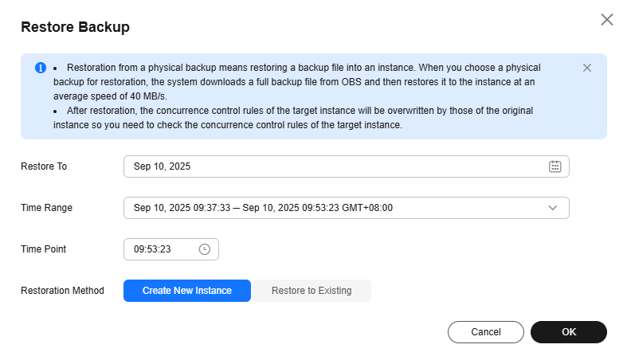Confirm restoration with the OK button
The image size is (627, 364).
coord(569,332)
